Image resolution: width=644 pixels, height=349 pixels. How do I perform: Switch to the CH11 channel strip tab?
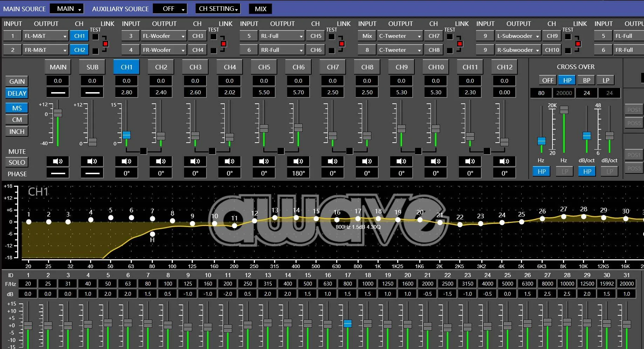click(470, 67)
